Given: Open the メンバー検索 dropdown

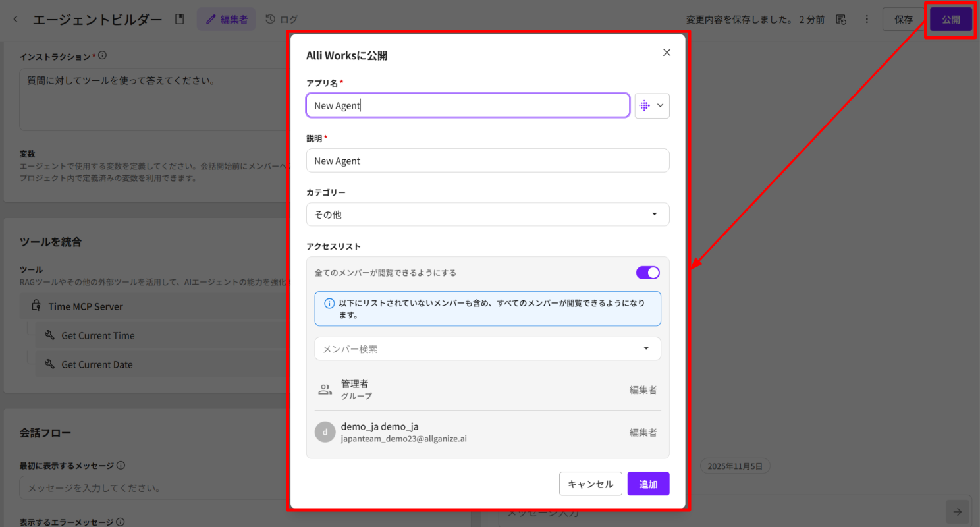Looking at the screenshot, I should 487,348.
